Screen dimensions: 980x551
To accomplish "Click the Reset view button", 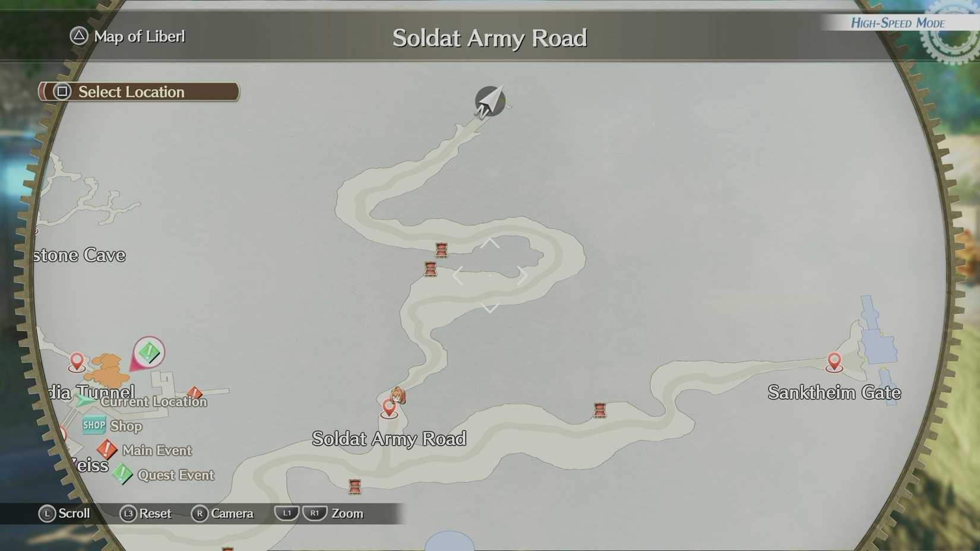I will (x=146, y=513).
